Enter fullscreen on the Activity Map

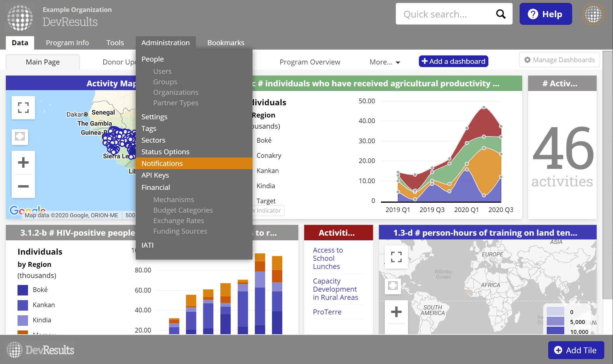23,108
